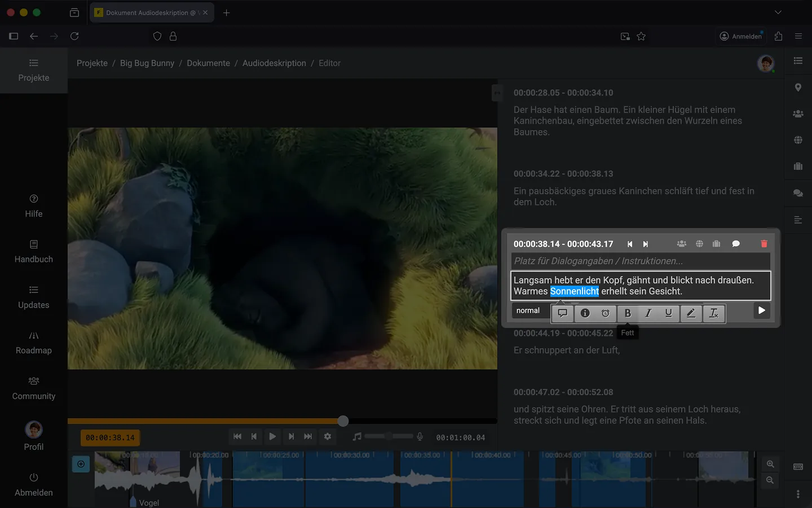Click the Abmelden logout button

pos(34,484)
